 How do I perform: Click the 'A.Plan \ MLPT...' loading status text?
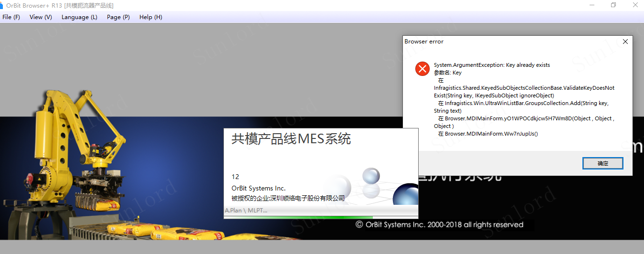[x=246, y=211]
